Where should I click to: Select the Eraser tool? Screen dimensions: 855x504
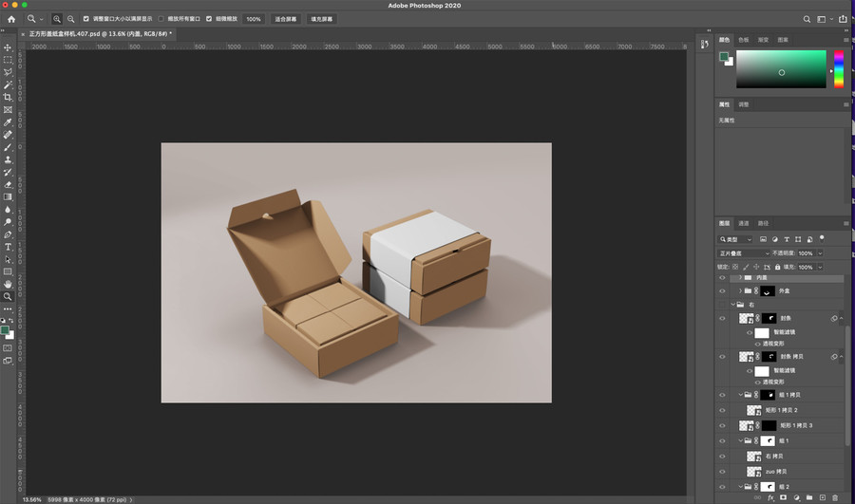pyautogui.click(x=8, y=185)
